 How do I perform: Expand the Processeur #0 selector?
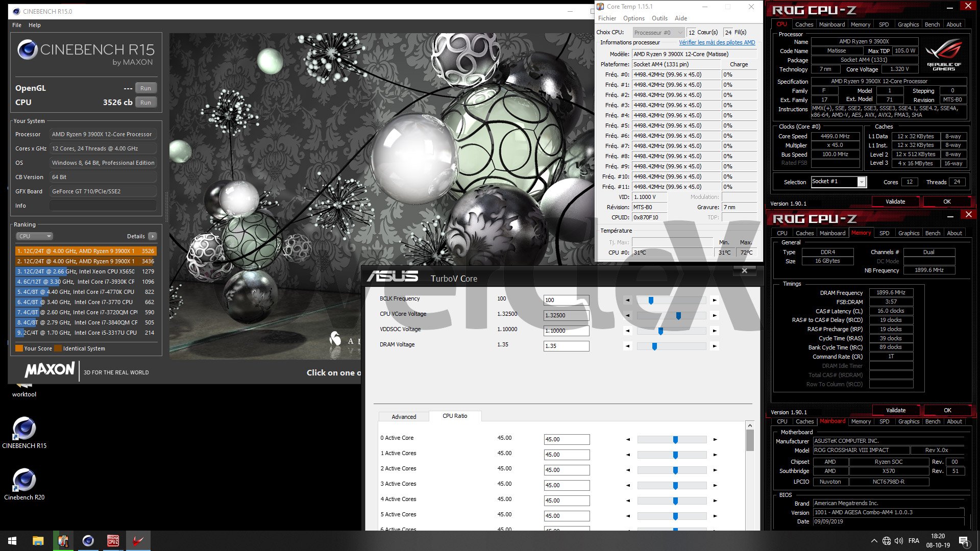pos(657,32)
